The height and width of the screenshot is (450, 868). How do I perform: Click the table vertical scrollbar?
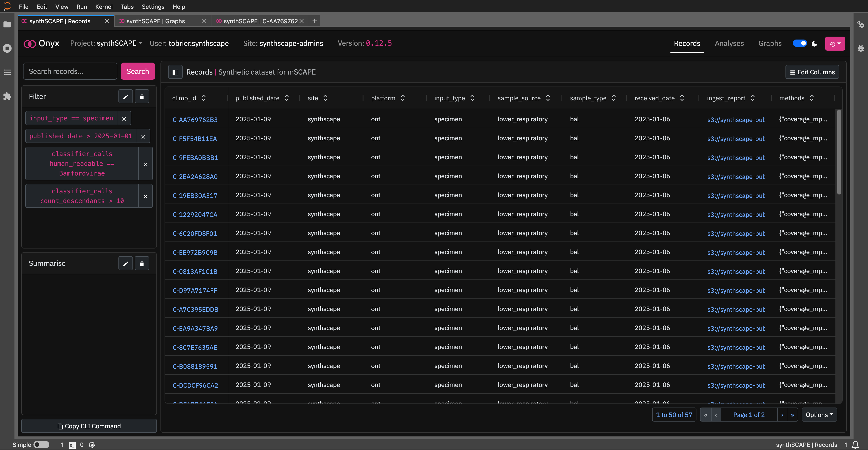click(839, 152)
